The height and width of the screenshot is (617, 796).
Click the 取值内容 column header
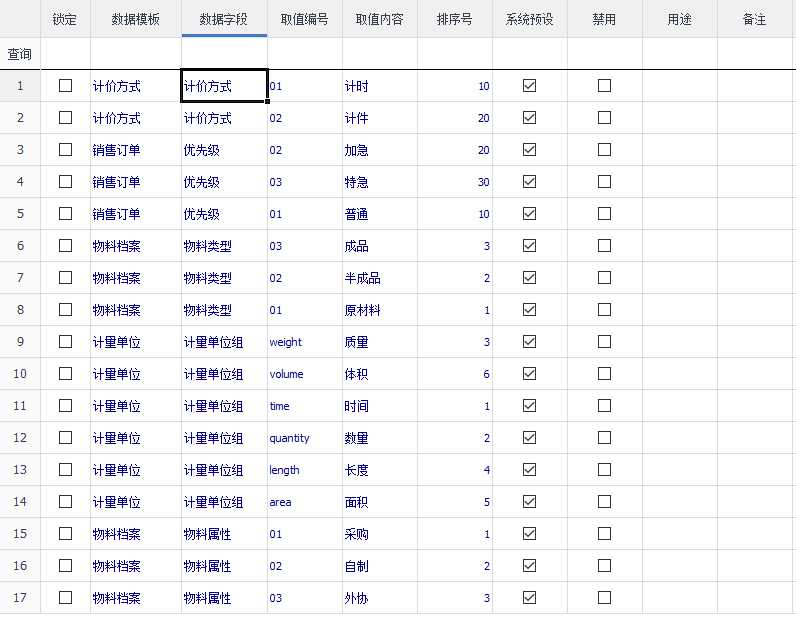380,19
